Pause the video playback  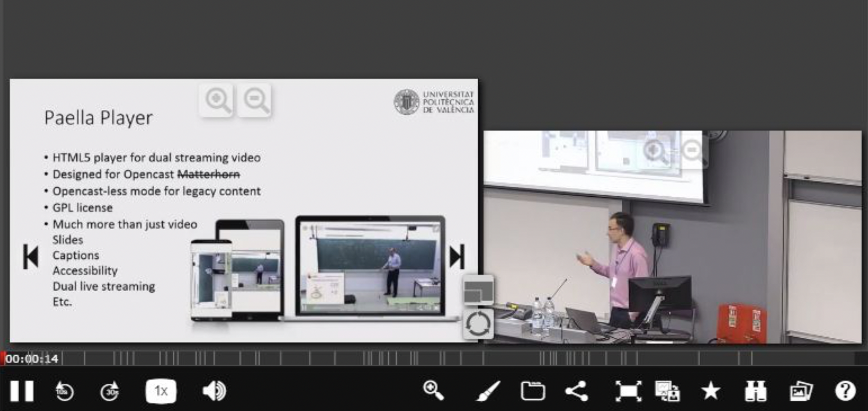pos(21,391)
